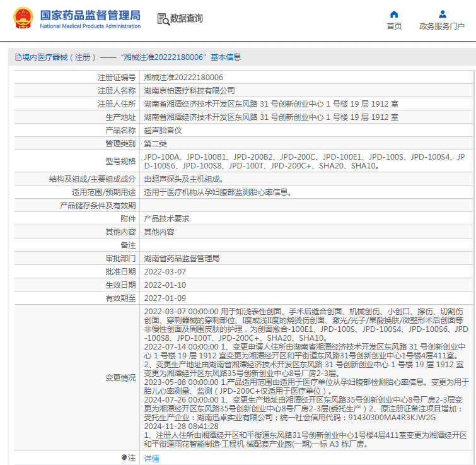476x465 pixels.
Task: Click the 注册证编号 row label
Action: point(117,78)
